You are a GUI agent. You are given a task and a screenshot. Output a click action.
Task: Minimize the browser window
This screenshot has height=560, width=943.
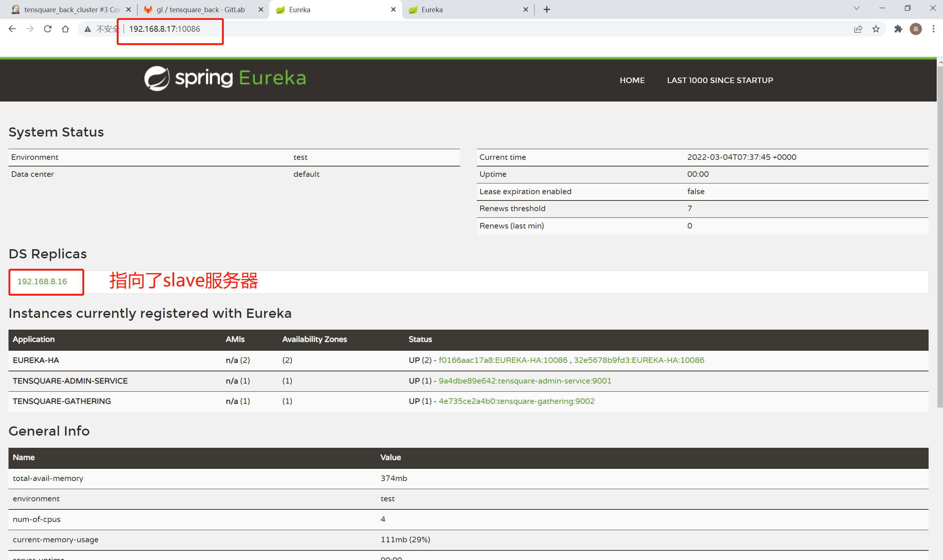coord(882,8)
